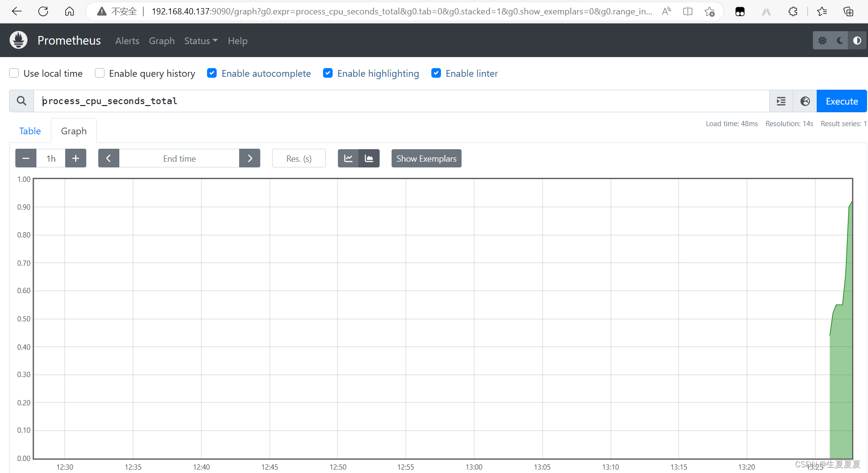Enable the query history checkbox
The height and width of the screenshot is (473, 868).
coord(99,73)
